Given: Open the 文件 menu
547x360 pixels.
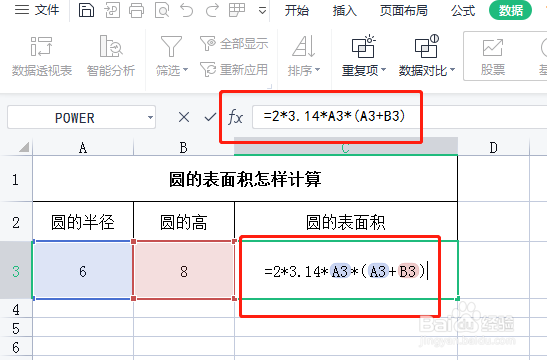Looking at the screenshot, I should coord(37,10).
